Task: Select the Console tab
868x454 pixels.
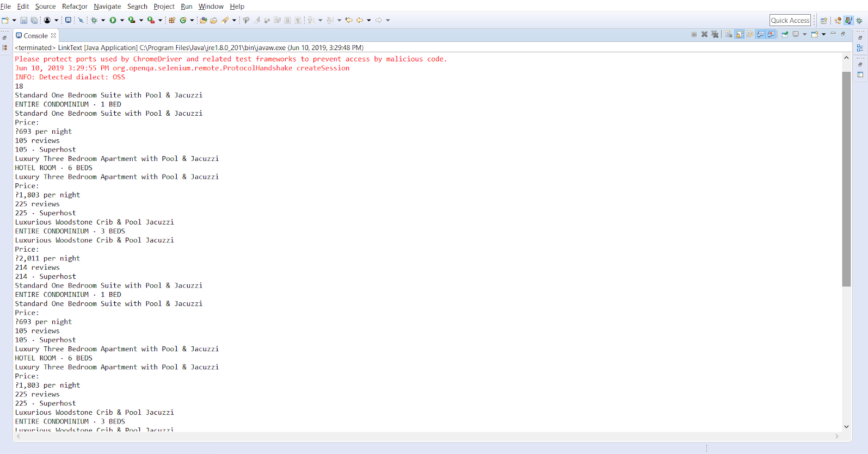Action: 35,35
